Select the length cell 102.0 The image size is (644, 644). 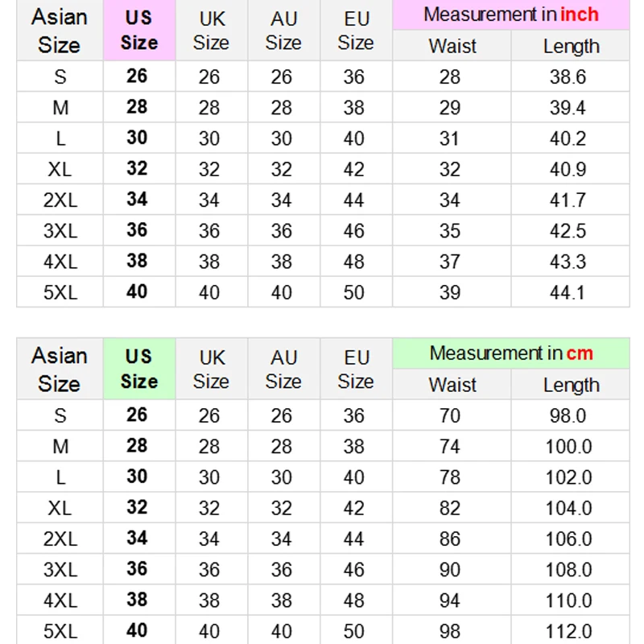(x=570, y=477)
